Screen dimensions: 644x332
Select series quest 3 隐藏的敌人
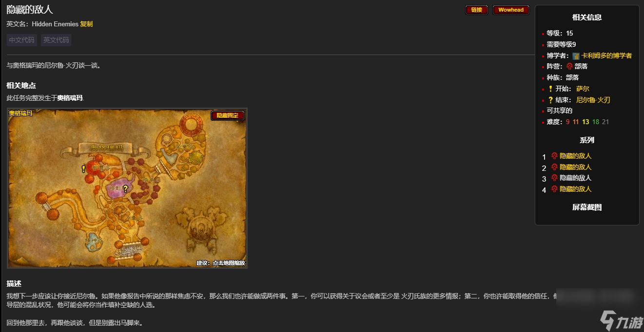tap(575, 178)
